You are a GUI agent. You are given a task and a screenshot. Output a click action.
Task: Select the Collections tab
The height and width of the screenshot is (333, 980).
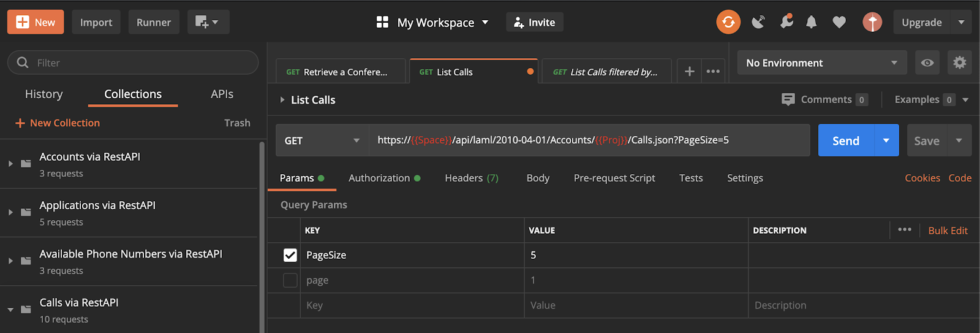[x=133, y=94]
